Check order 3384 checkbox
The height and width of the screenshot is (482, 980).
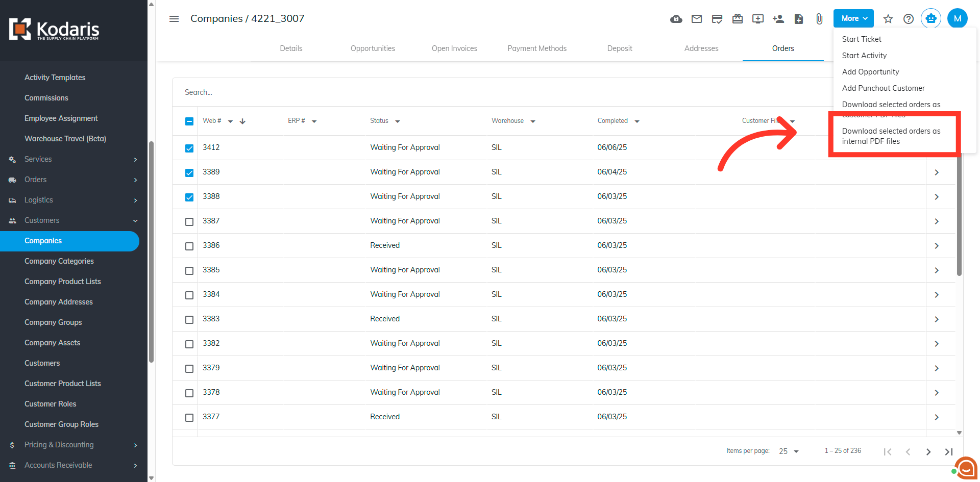189,295
